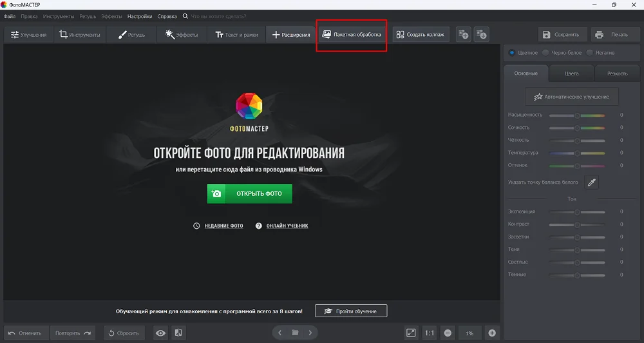Open the Расширения tab

[291, 35]
